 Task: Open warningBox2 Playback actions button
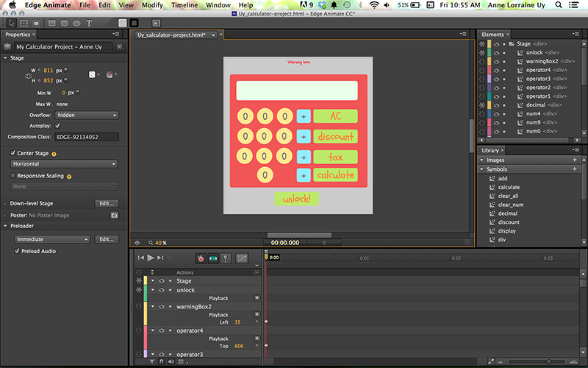coord(257,315)
